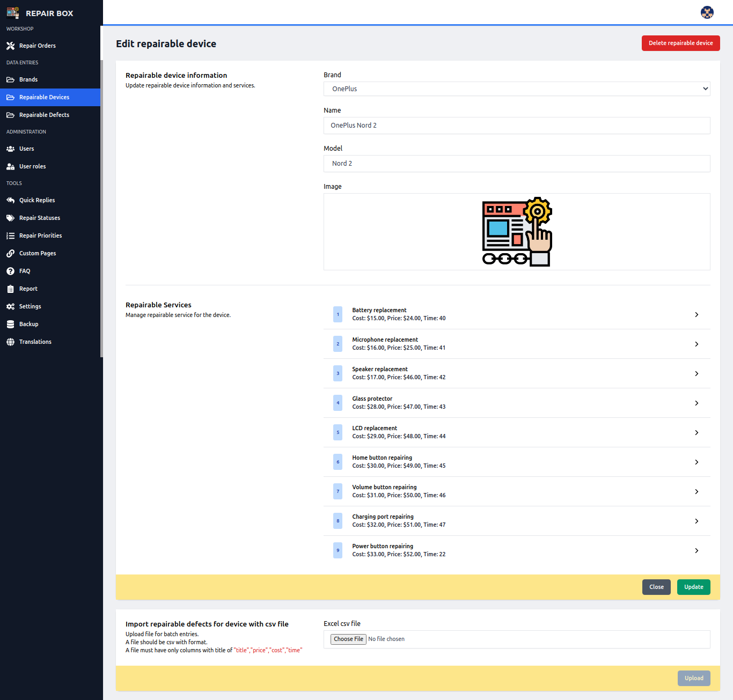Screen dimensions: 733x700
Task: Click the Backup database icon
Action: 10,324
